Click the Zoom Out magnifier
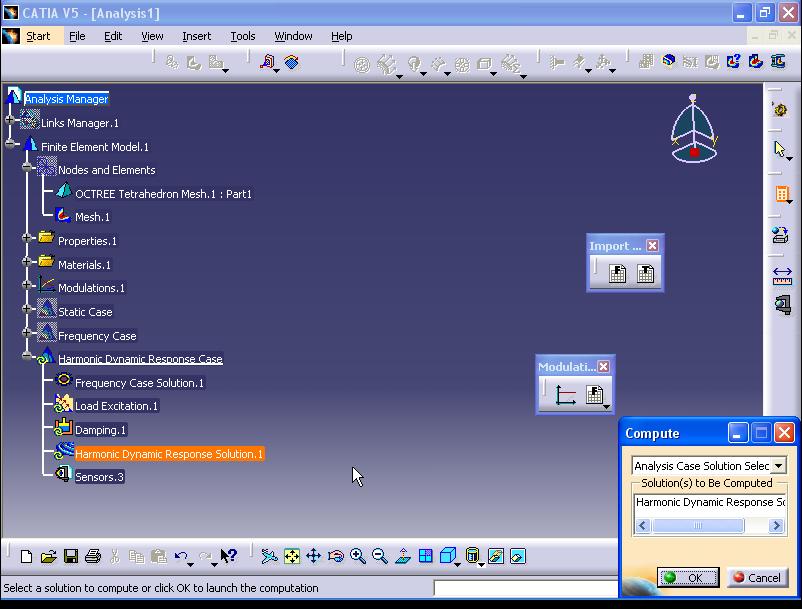Viewport: 802px width, 609px height. point(380,556)
